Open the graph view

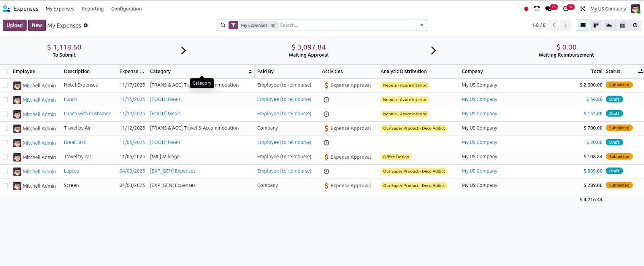coord(609,25)
